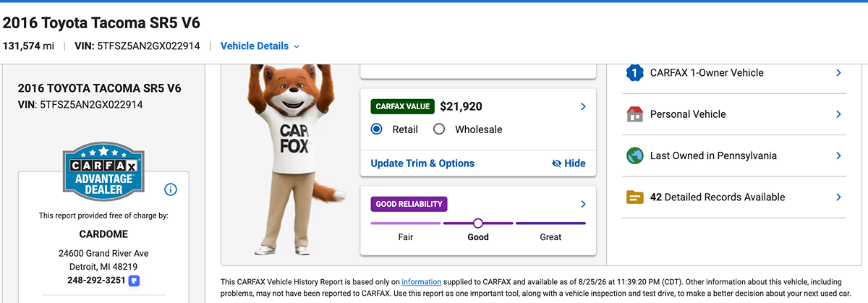Image resolution: width=868 pixels, height=303 pixels.
Task: Expand the Last Owned in Pennsylvania chevron
Action: coord(838,155)
